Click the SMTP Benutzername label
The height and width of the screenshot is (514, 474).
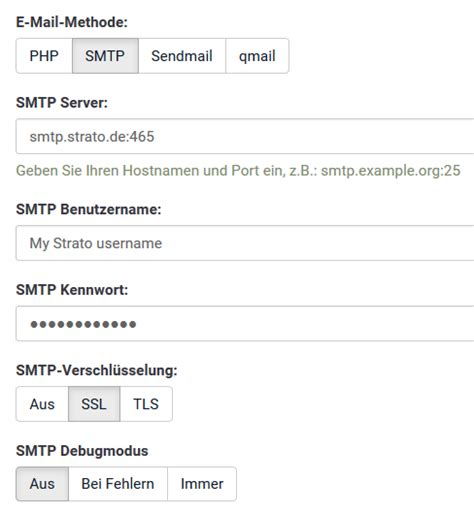pyautogui.click(x=89, y=209)
